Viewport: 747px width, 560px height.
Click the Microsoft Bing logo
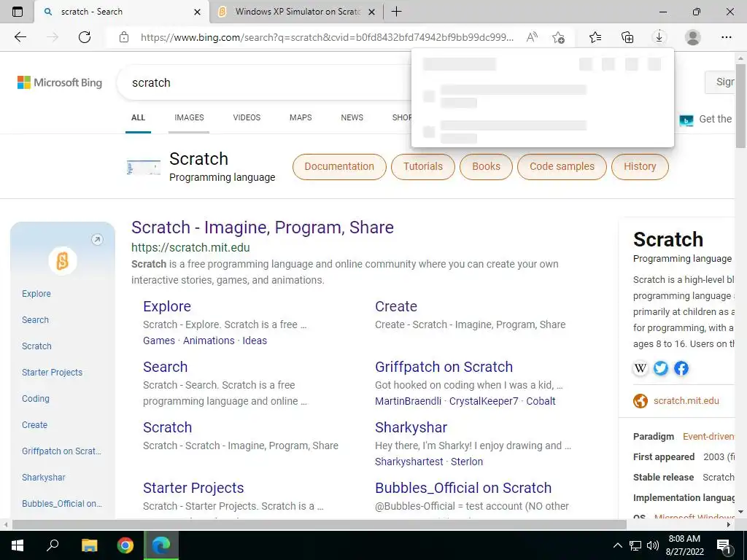(60, 82)
